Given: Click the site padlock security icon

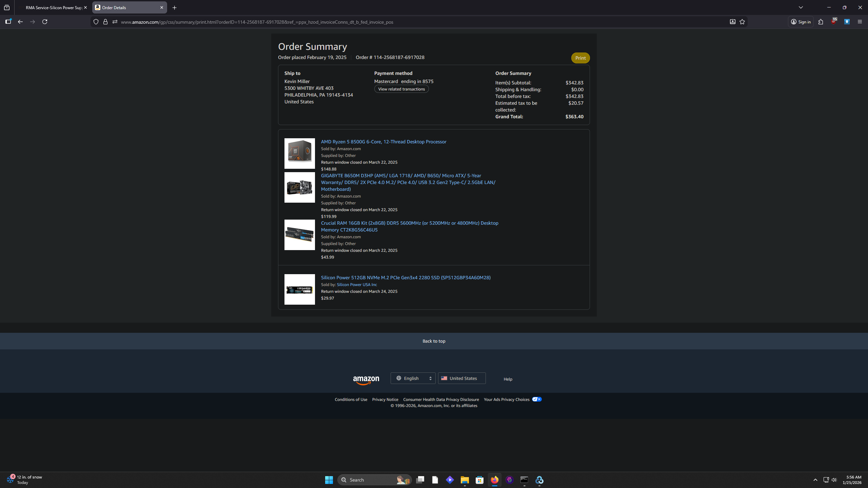Looking at the screenshot, I should point(105,22).
